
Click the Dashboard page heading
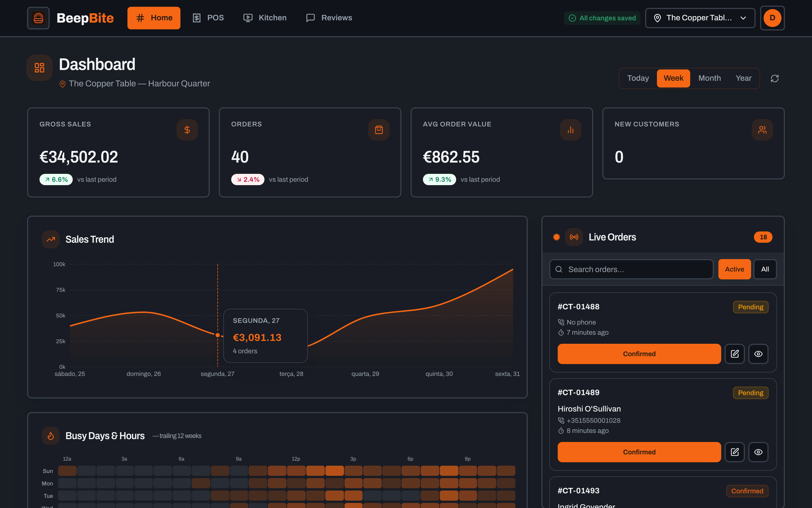tap(97, 64)
